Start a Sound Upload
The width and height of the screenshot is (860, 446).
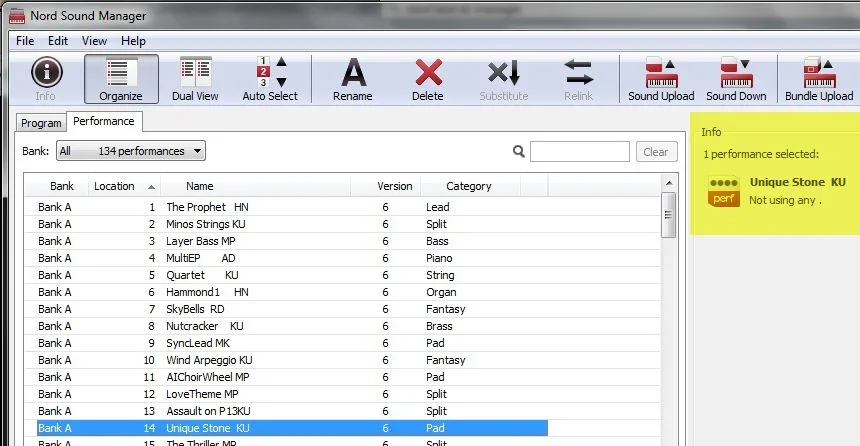pyautogui.click(x=661, y=80)
